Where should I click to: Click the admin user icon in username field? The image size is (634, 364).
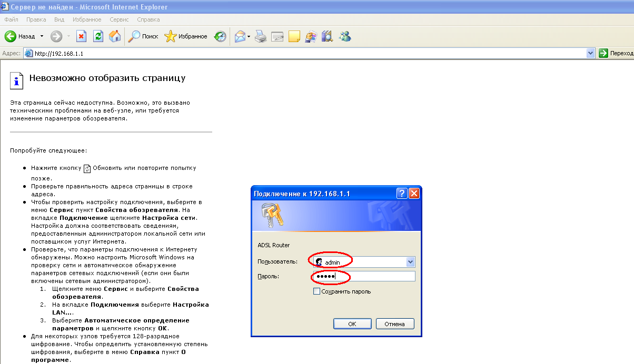(x=319, y=262)
